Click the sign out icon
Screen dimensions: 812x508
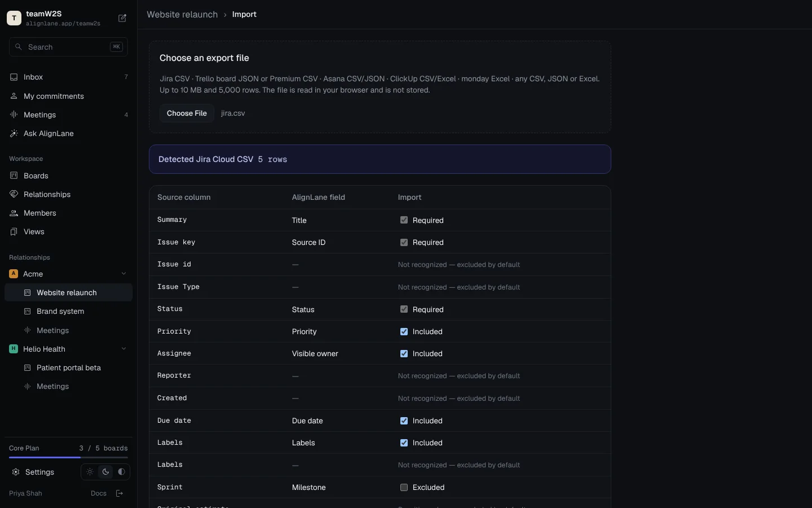120,493
